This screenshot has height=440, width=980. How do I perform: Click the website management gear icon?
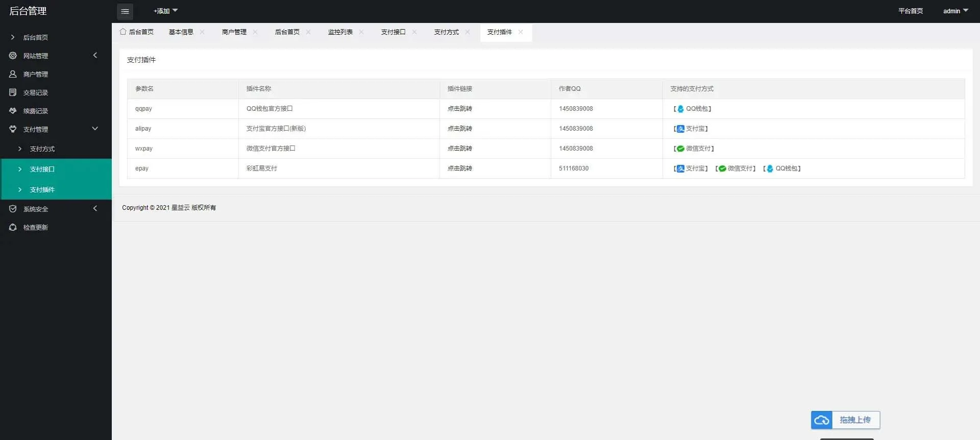pos(13,56)
